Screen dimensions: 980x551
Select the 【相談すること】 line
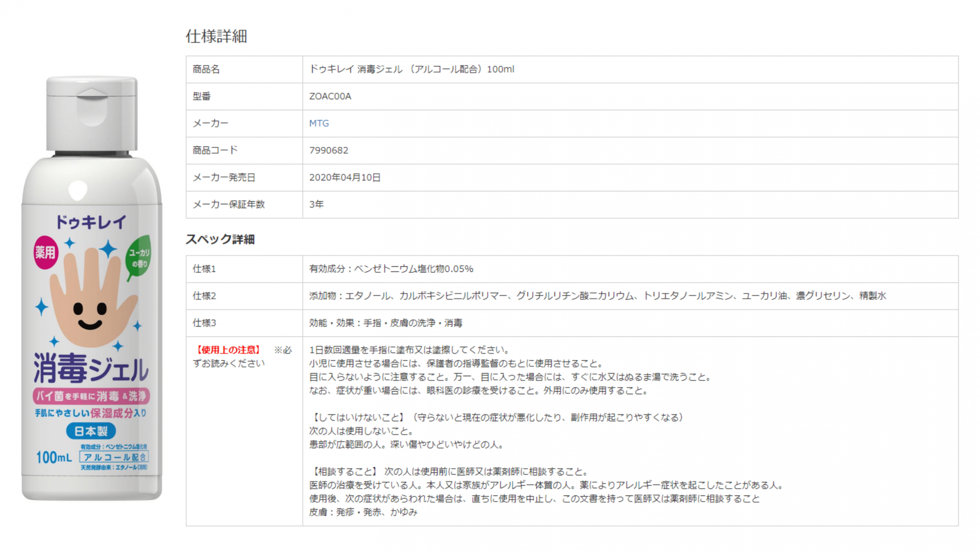tap(450, 472)
